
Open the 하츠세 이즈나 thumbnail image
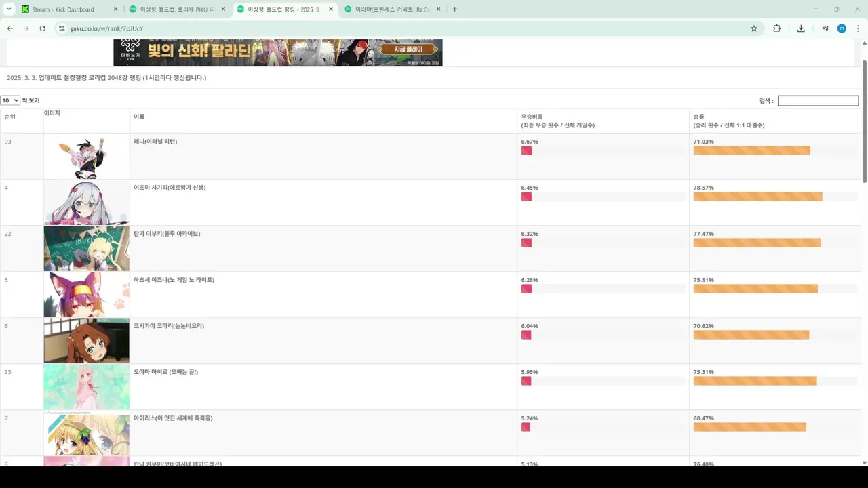(87, 296)
